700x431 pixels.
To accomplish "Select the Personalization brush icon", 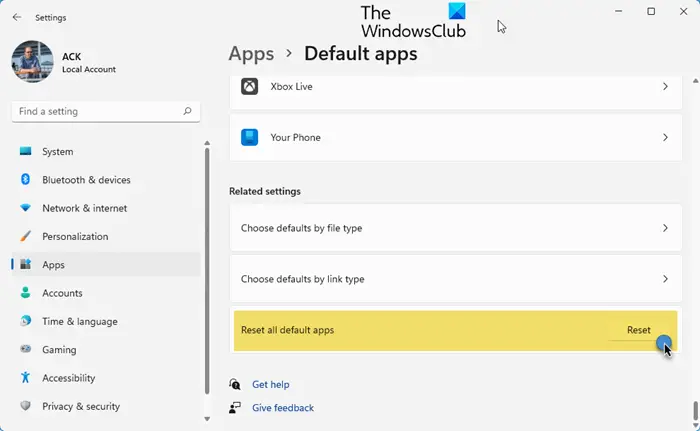I will [x=25, y=236].
